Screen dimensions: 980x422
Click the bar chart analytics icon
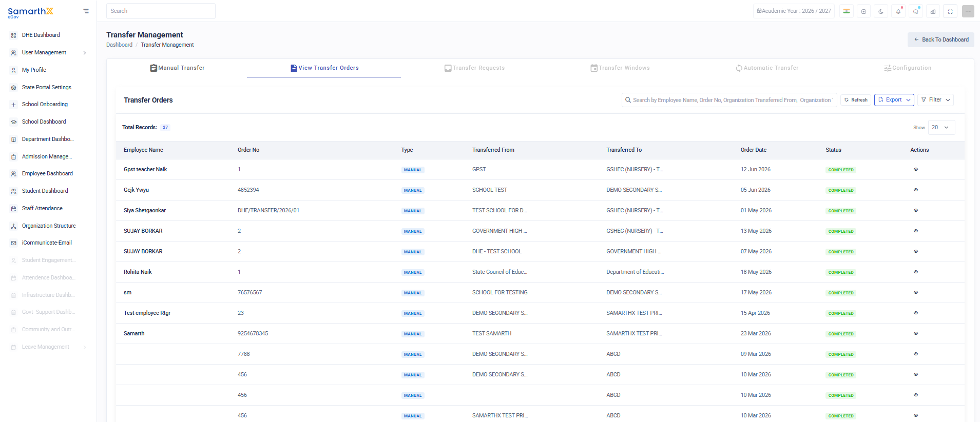(x=933, y=11)
